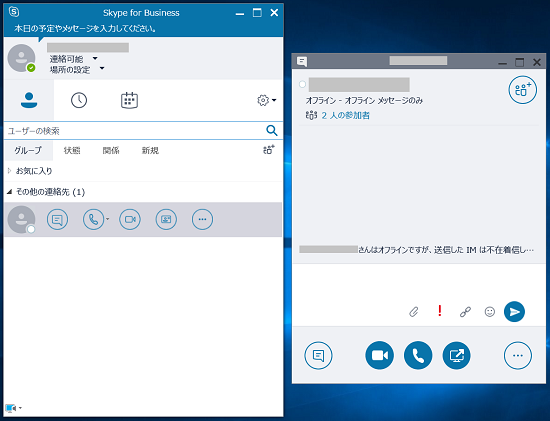Viewport: 550px width, 421px height.
Task: Minimize the Skype for Business main window
Action: 240,13
